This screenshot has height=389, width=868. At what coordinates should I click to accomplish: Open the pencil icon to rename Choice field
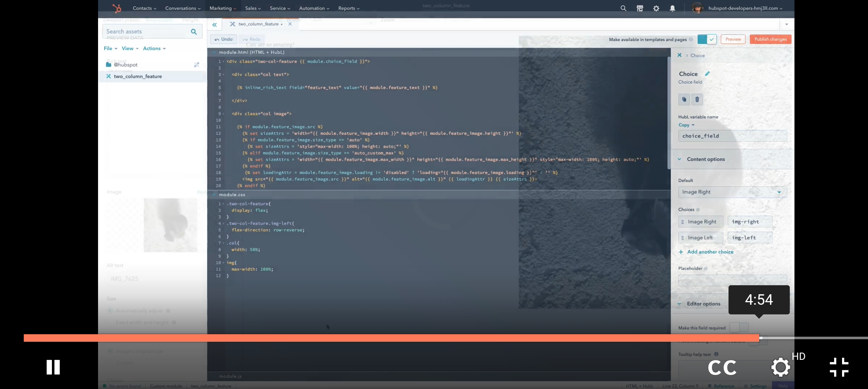coord(708,73)
